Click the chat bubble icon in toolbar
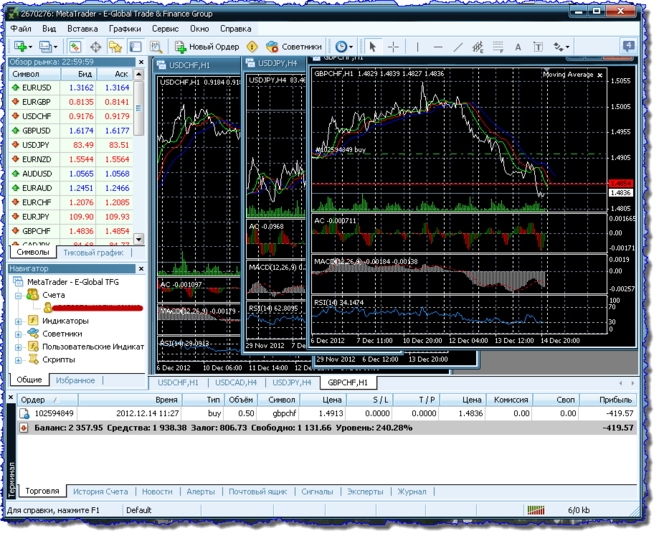Image resolution: width=659 pixels, height=536 pixels. point(629,46)
